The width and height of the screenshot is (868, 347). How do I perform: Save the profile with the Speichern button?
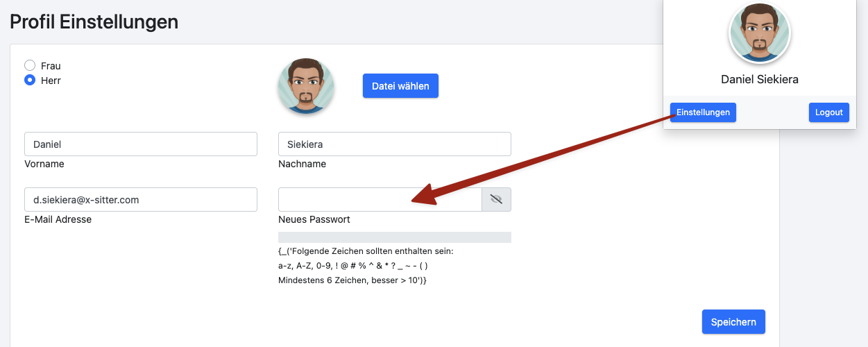733,322
